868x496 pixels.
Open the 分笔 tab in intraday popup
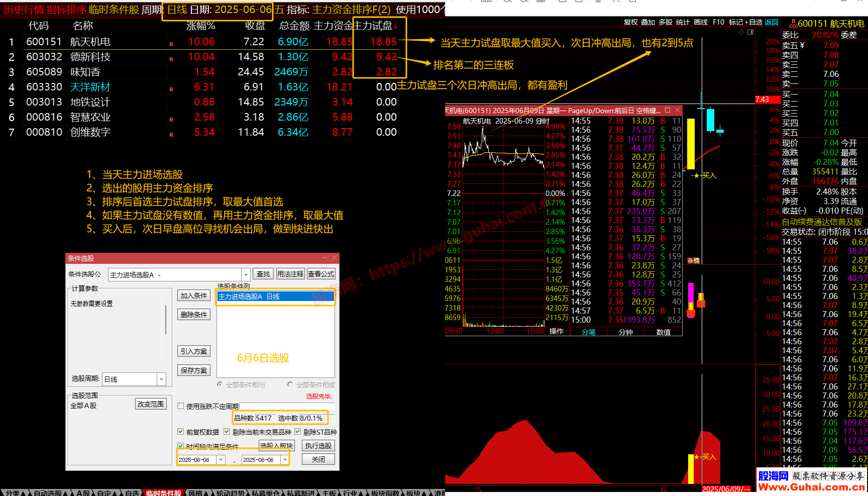(588, 332)
